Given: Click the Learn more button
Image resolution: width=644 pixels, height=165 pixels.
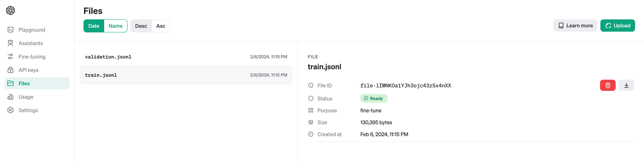Looking at the screenshot, I should (x=575, y=26).
